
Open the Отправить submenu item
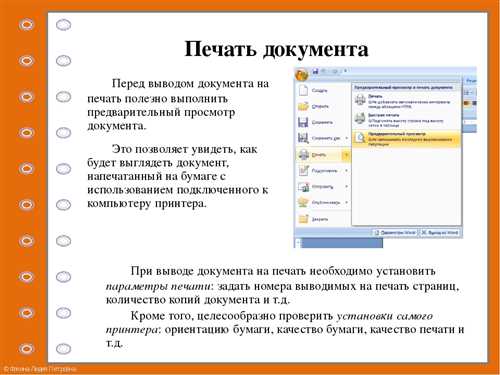322,187
